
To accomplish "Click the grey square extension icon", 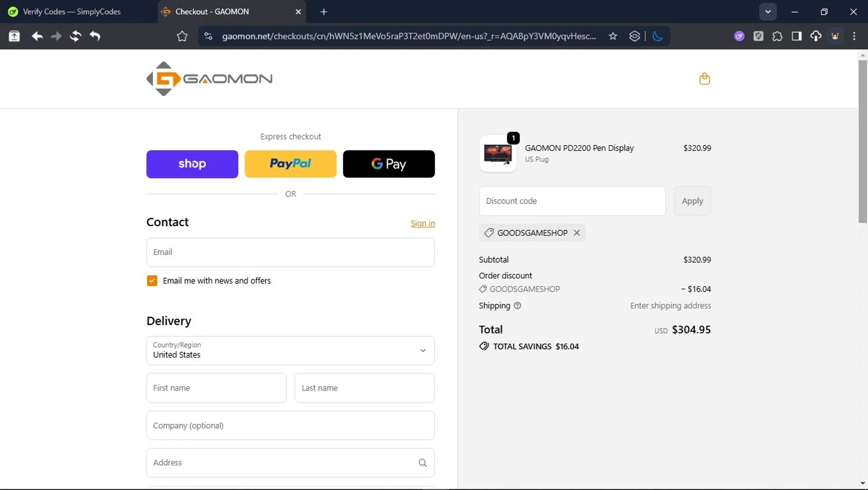I will click(758, 36).
